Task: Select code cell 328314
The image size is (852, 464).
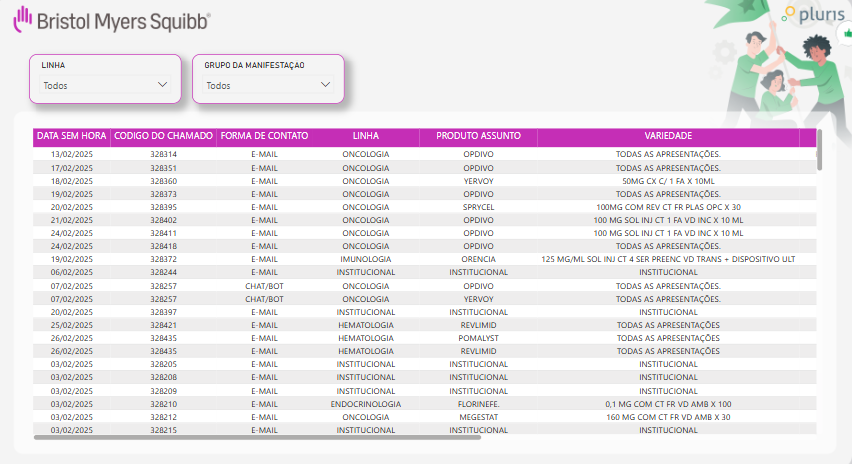Action: [164, 154]
